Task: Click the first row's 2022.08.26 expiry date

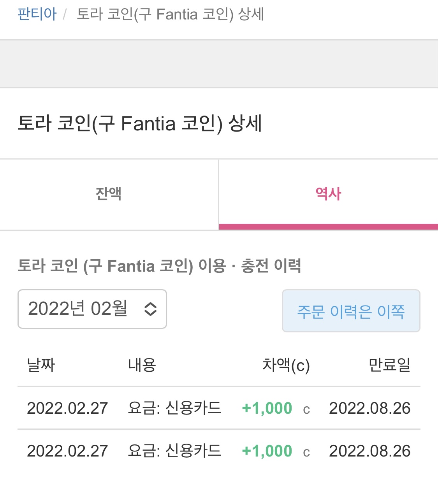Action: (x=369, y=408)
